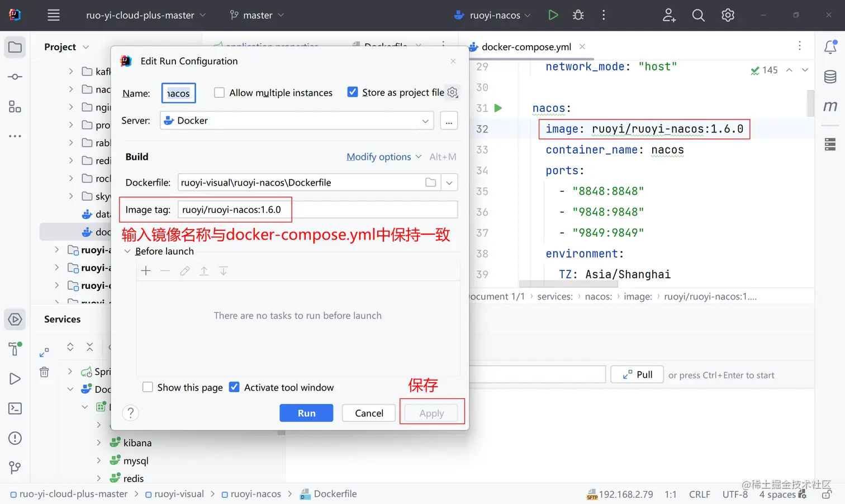Click SFTP host 192.168.2.79

point(620,495)
